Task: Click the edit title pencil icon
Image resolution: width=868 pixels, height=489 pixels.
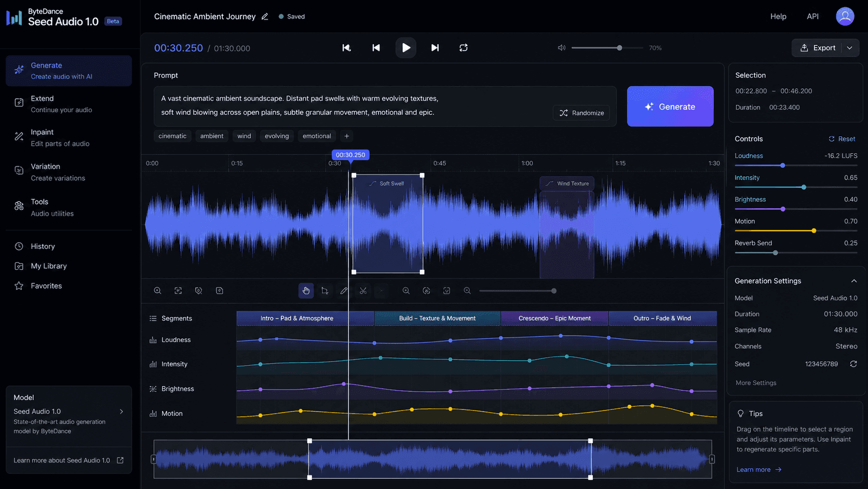Action: tap(265, 17)
